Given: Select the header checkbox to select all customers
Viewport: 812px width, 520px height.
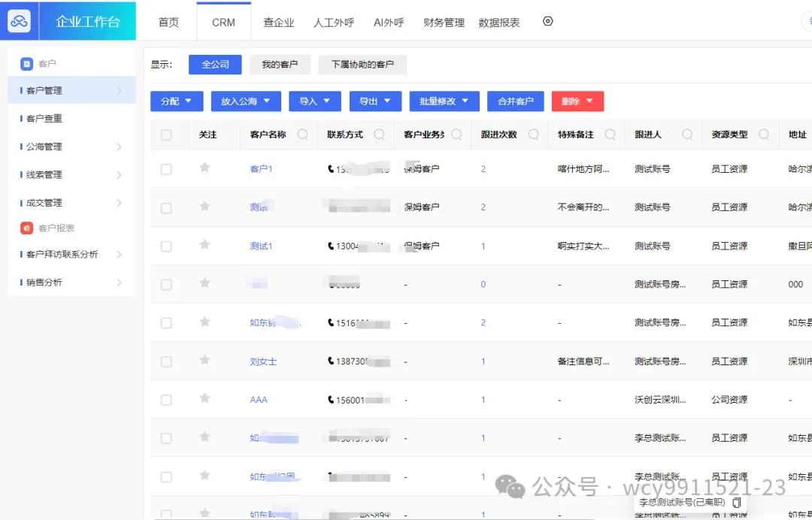Looking at the screenshot, I should point(166,135).
